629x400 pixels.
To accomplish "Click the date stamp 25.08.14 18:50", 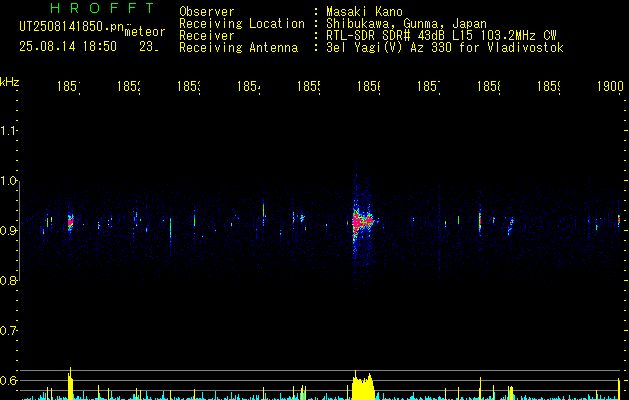I will point(68,47).
